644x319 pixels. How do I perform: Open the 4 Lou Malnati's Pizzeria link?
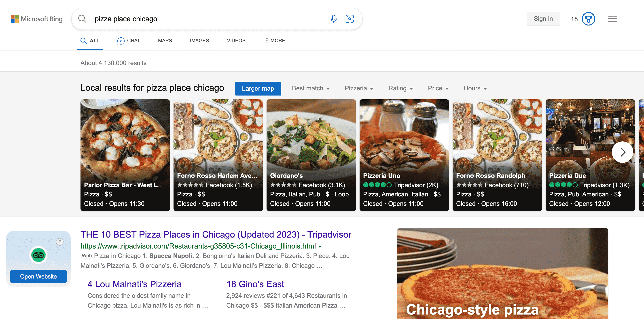pos(134,284)
